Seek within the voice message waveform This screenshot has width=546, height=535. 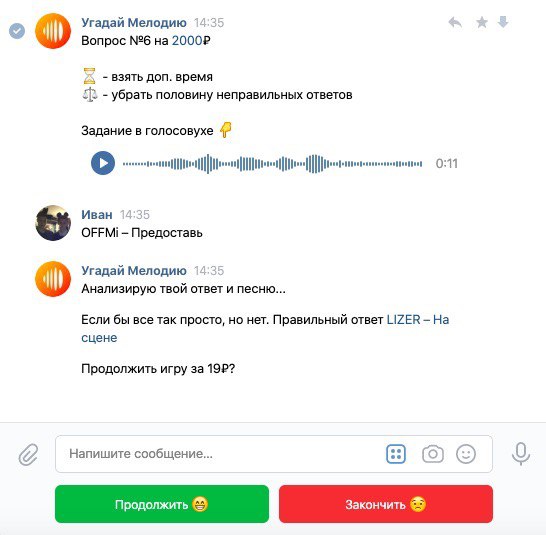pyautogui.click(x=272, y=163)
